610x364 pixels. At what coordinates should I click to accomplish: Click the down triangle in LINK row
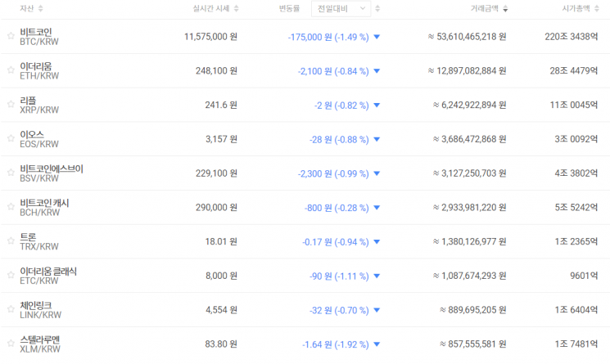click(377, 310)
